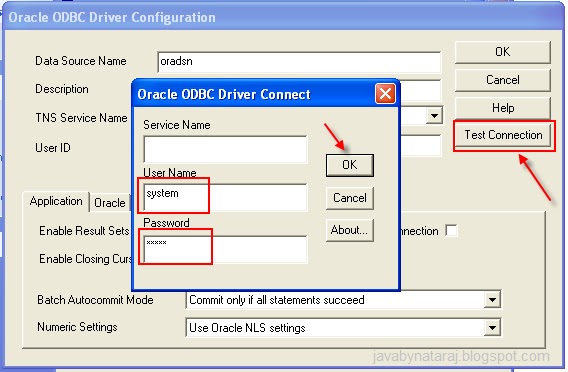
Task: Click the Password field in Connect dialog
Action: 225,249
